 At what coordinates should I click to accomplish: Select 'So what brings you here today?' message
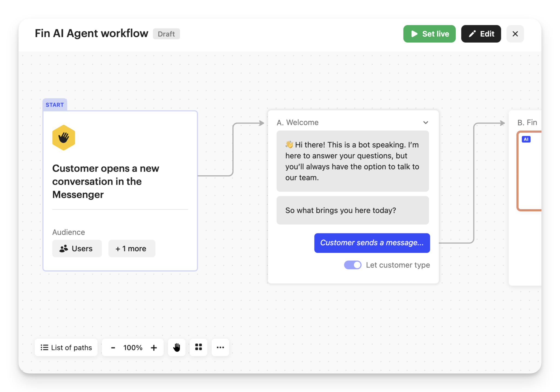click(x=352, y=210)
